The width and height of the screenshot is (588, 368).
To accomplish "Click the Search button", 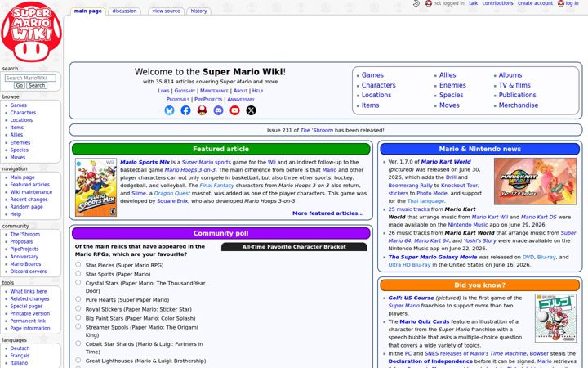I will [x=37, y=86].
